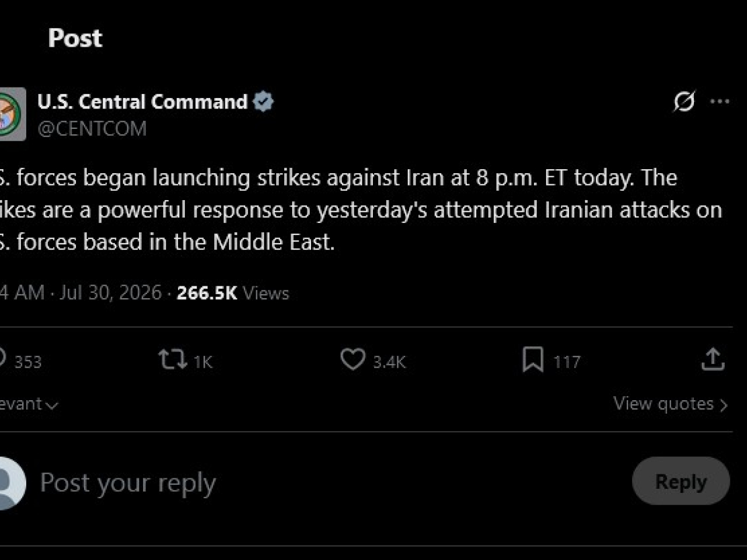Image resolution: width=747 pixels, height=560 pixels.
Task: Open Grok explain icon on post
Action: pyautogui.click(x=684, y=101)
